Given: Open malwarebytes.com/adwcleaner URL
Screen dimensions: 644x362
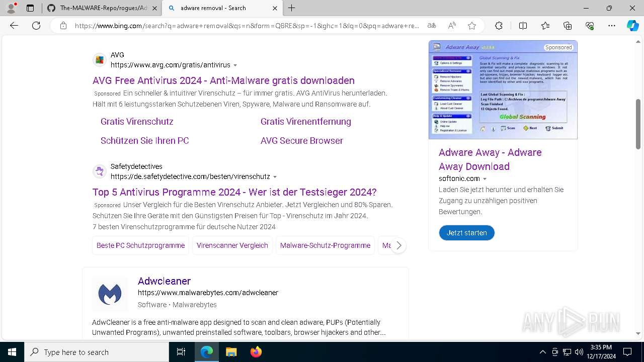Looking at the screenshot, I should pyautogui.click(x=208, y=293).
